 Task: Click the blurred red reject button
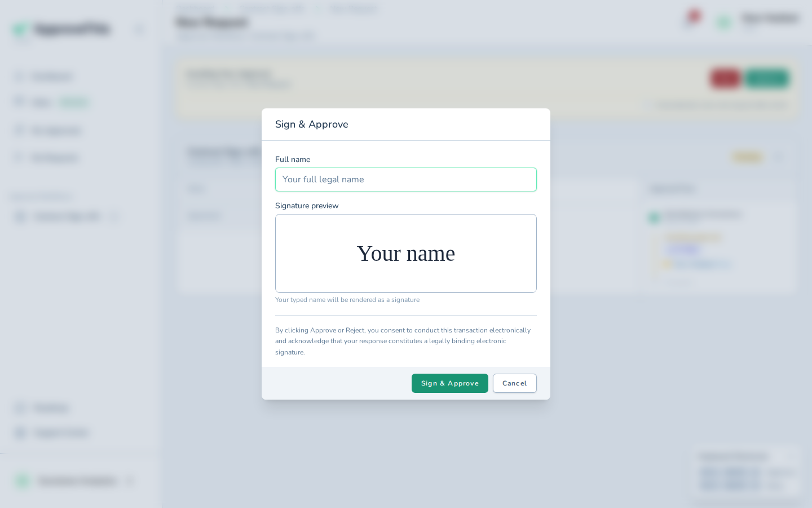725,78
